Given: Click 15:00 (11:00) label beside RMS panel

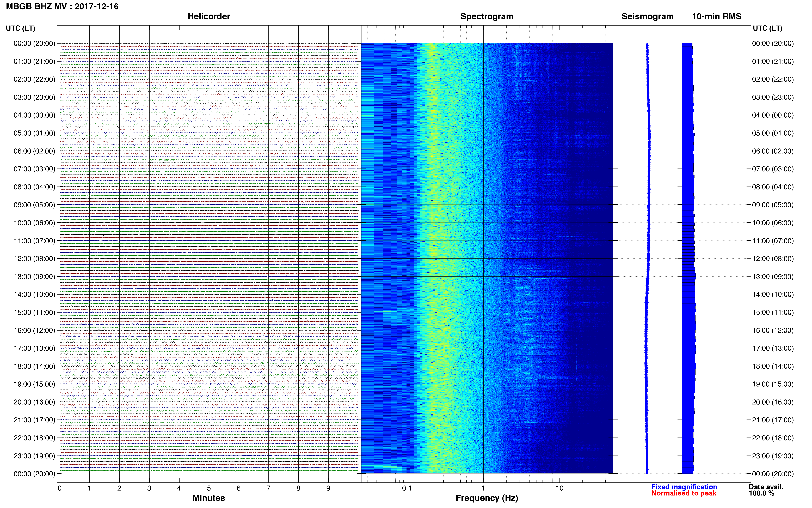Looking at the screenshot, I should (x=773, y=312).
